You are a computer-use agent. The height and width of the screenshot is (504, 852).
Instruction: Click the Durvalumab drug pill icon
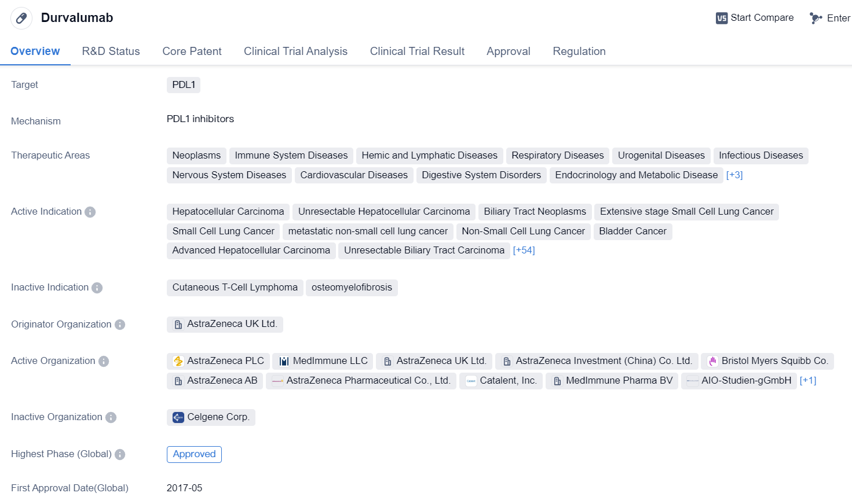21,18
